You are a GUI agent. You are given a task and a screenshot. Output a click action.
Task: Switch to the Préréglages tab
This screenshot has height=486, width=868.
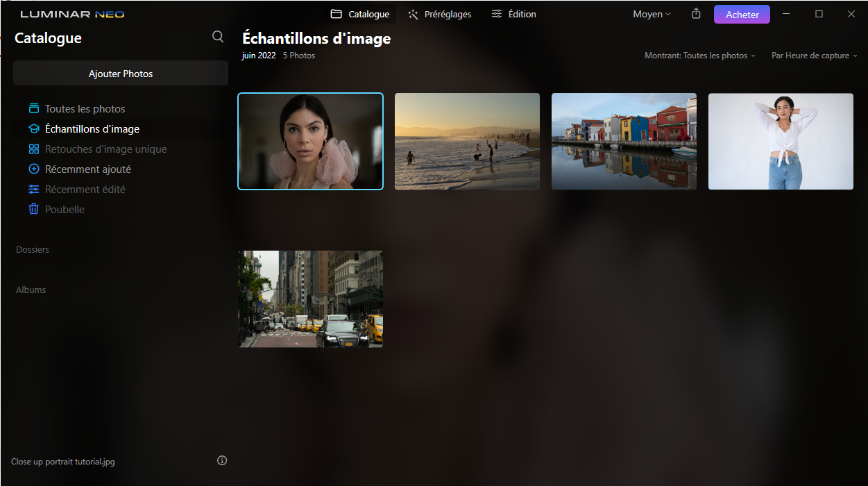pos(440,14)
